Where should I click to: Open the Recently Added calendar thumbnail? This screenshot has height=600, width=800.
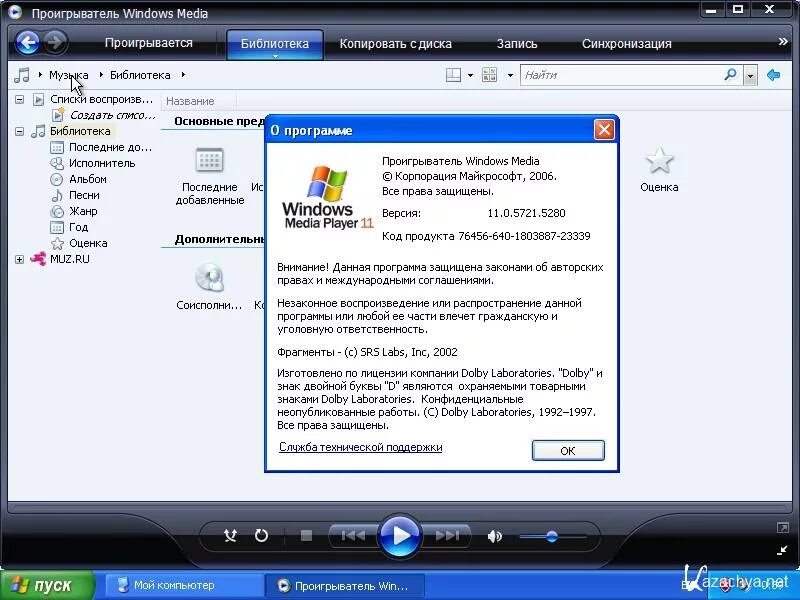point(209,161)
